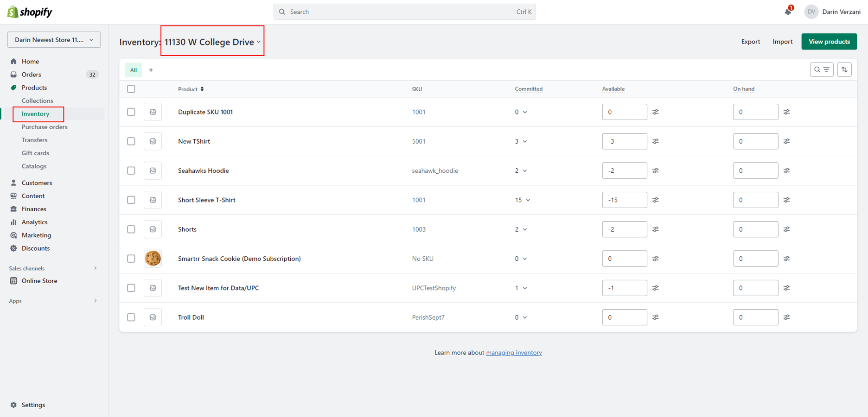
Task: Open adjust quantity icon for Duplicate SKU 1001
Action: (656, 112)
